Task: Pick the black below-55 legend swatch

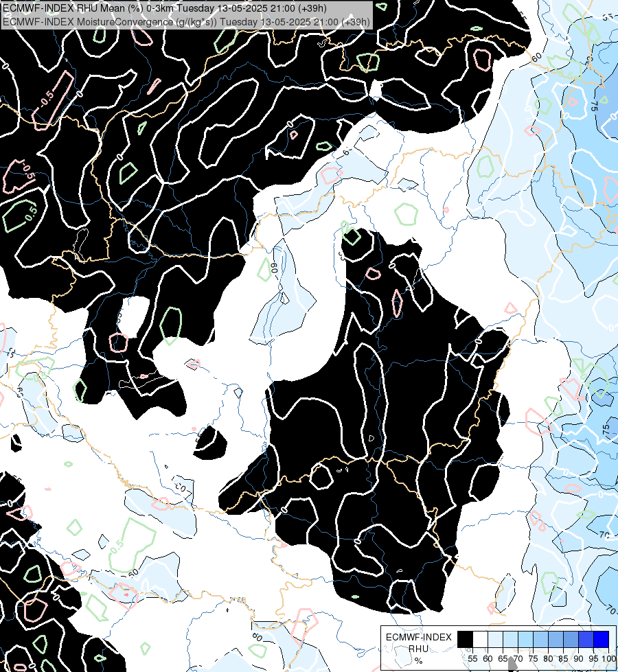Action: 465,639
